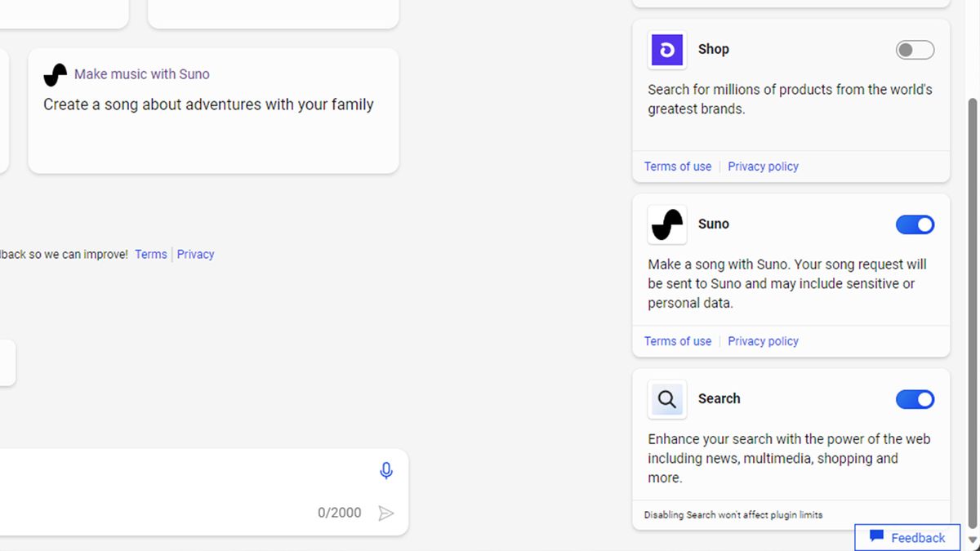This screenshot has height=551, width=980.
Task: Open Suno's Terms of use link
Action: pyautogui.click(x=678, y=340)
